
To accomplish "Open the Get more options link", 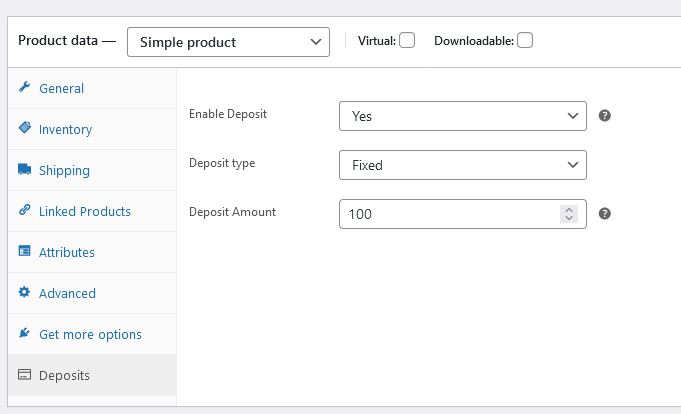I will pyautogui.click(x=92, y=335).
